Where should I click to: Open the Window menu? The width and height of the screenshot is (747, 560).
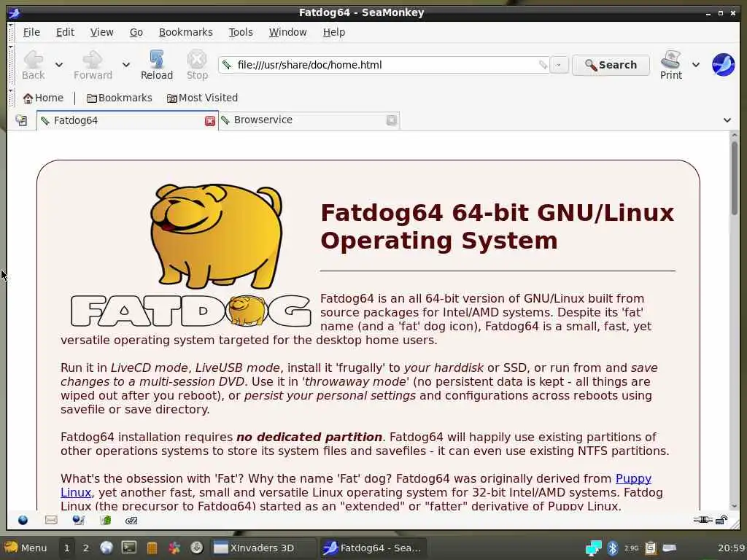click(287, 32)
